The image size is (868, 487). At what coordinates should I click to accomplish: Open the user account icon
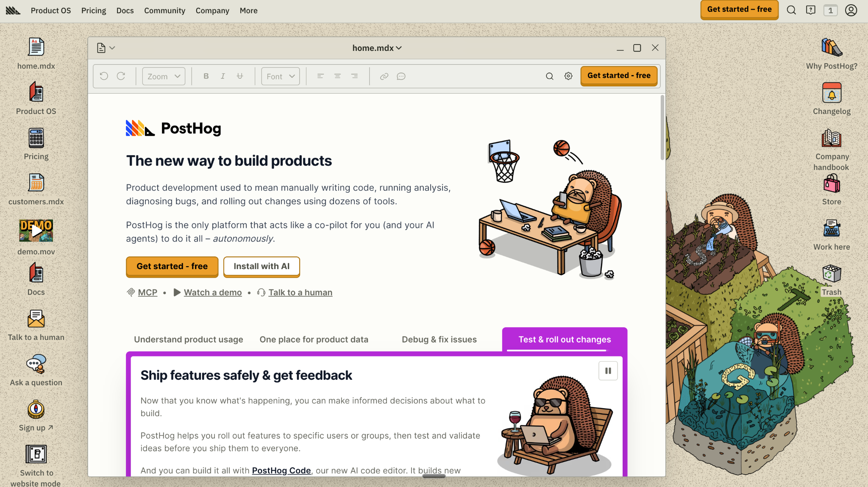(851, 10)
